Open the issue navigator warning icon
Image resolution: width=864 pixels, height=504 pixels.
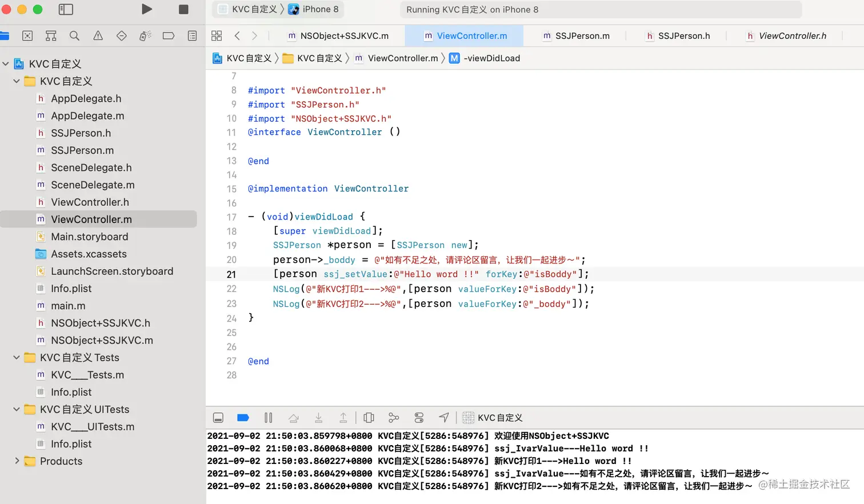click(x=98, y=35)
